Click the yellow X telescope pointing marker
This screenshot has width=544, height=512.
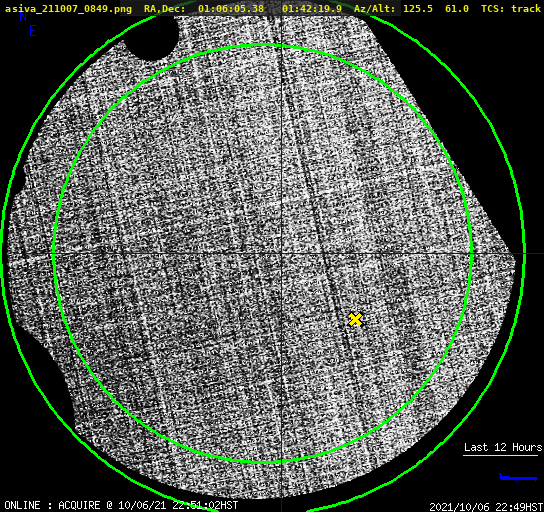[355, 319]
